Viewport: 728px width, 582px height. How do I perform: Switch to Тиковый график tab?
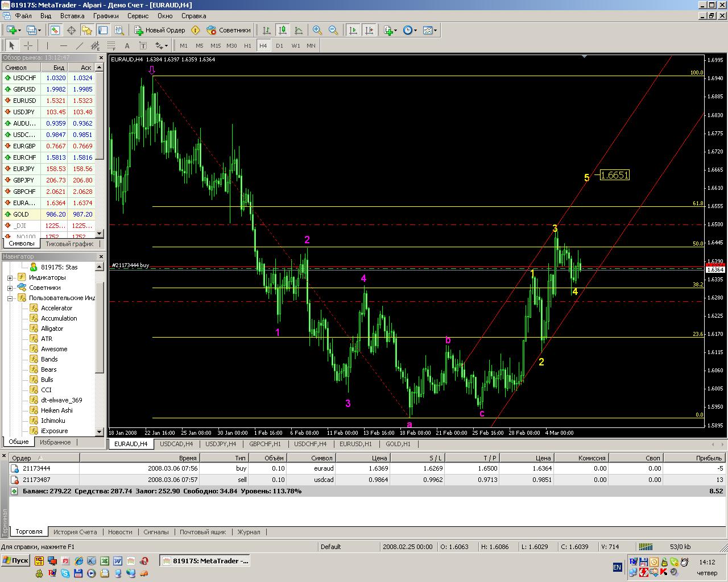coord(69,244)
